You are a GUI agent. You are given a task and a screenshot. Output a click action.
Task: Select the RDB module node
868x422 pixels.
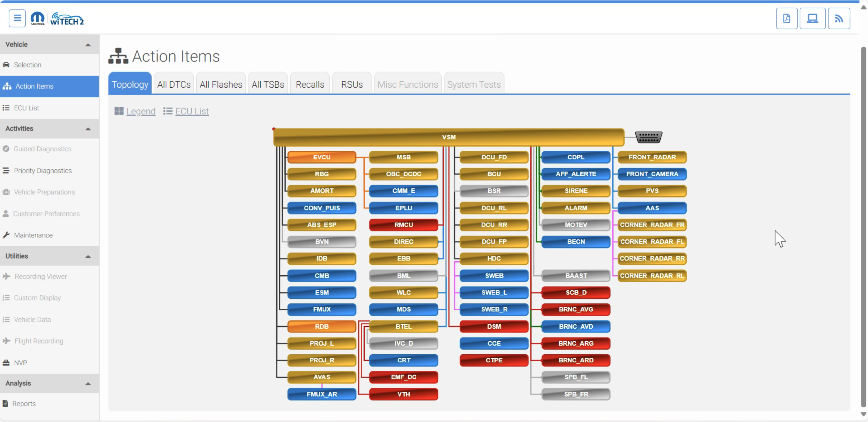[322, 326]
